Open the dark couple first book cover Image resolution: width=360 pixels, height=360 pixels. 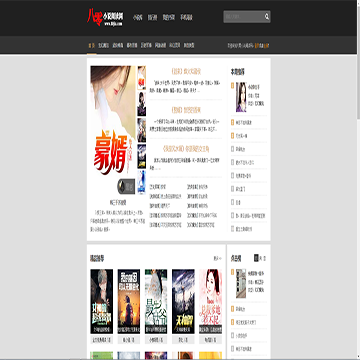coord(102,301)
